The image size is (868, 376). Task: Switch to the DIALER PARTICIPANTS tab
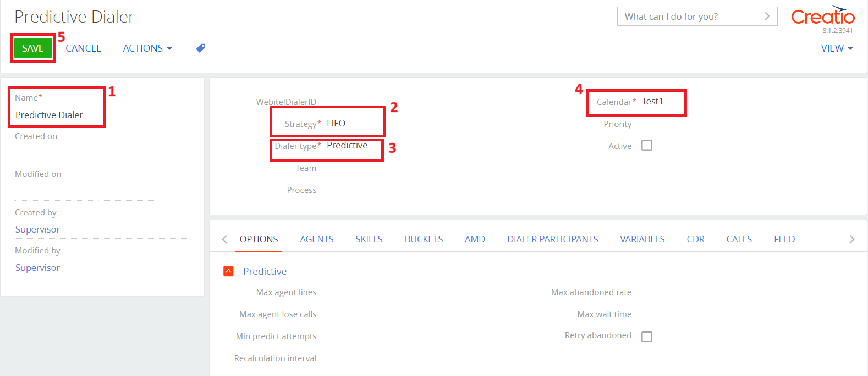click(x=553, y=239)
